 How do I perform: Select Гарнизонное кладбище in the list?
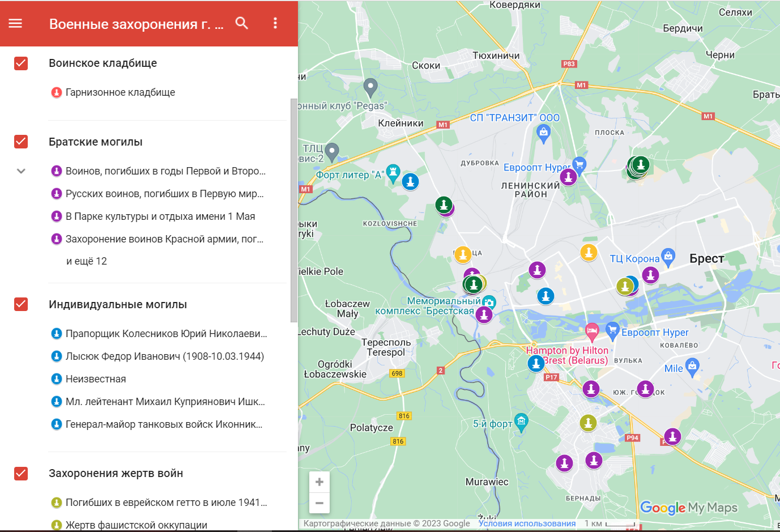pos(120,92)
